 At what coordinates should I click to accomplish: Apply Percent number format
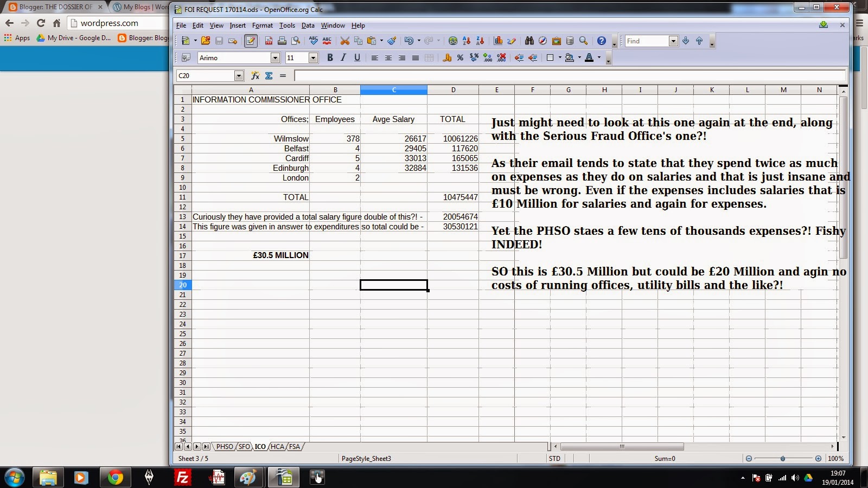(x=460, y=58)
